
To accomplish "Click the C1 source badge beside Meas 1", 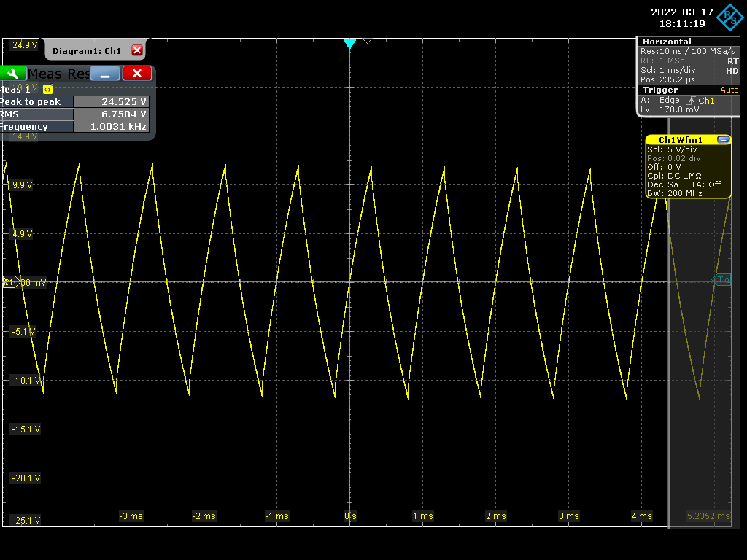I will pyautogui.click(x=47, y=90).
